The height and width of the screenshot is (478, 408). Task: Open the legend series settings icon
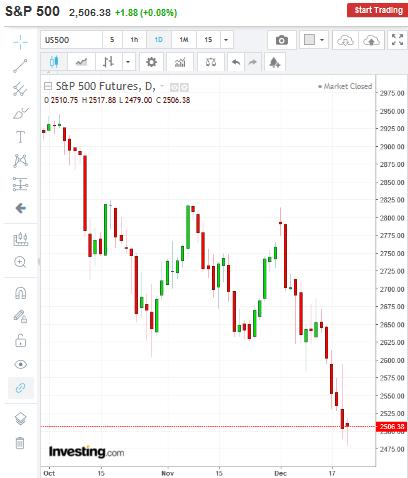pyautogui.click(x=184, y=87)
